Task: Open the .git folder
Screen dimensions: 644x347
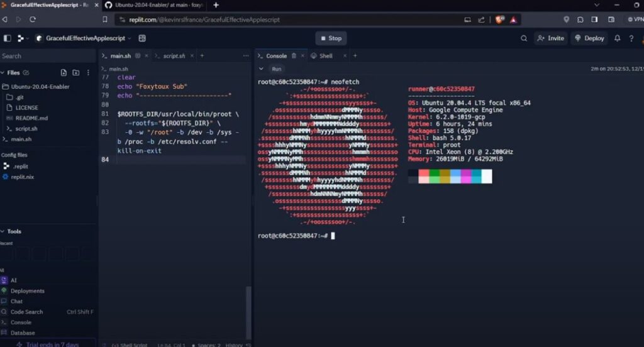Action: [x=19, y=97]
